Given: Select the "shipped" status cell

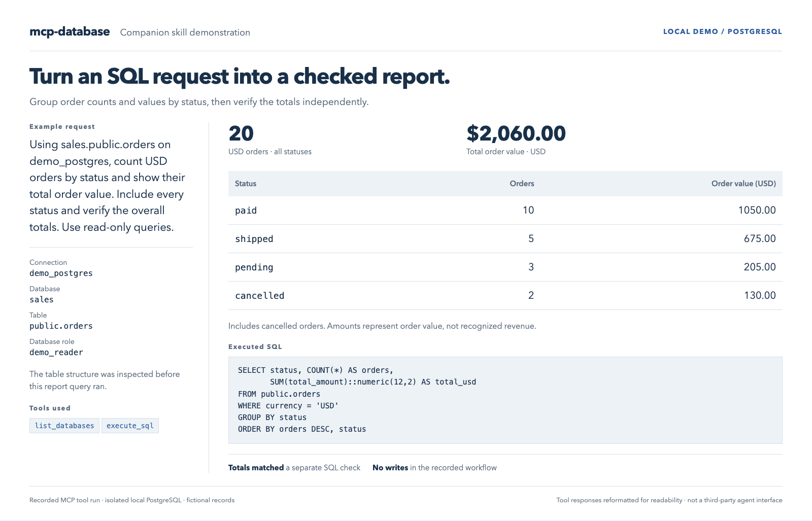Looking at the screenshot, I should tap(254, 239).
